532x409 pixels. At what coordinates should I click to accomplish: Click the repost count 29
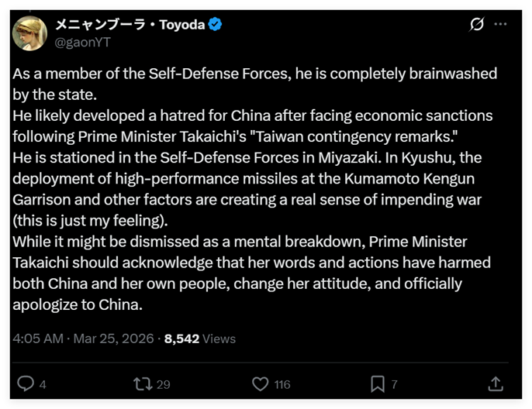[163, 384]
